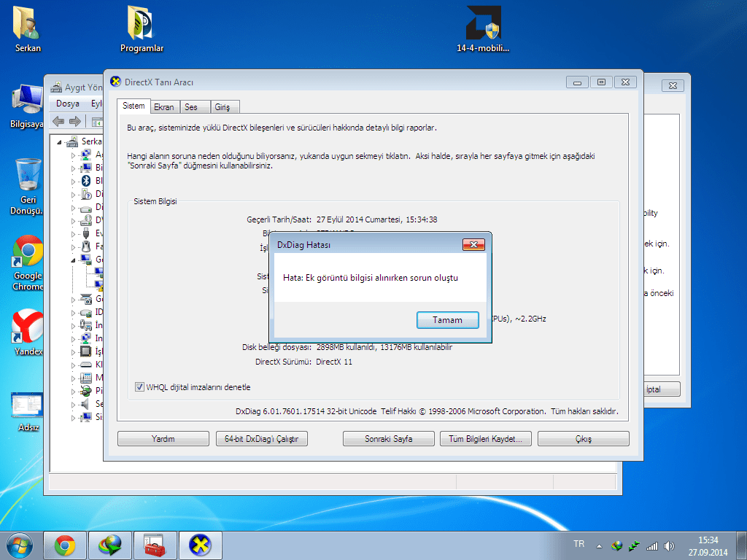
Task: Click 64-bit DxDiag'ı Çalıştır button
Action: click(262, 438)
